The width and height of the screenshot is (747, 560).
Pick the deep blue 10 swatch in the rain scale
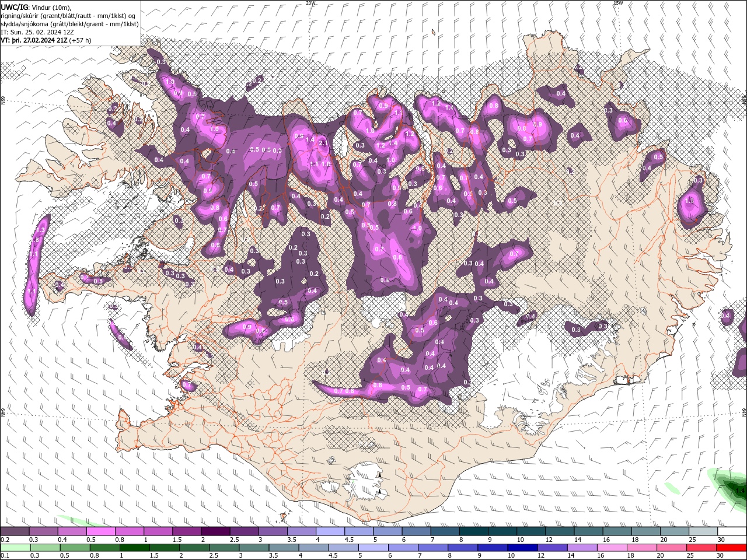[523, 547]
